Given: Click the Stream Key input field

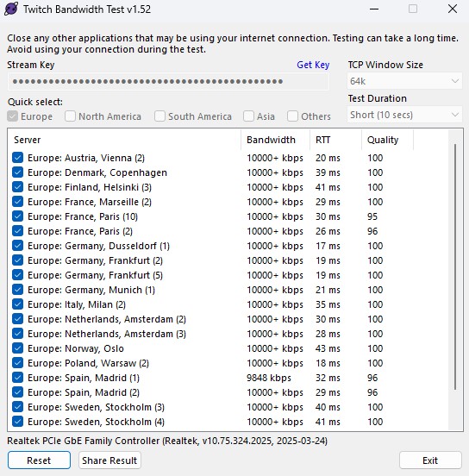Looking at the screenshot, I should 168,81.
